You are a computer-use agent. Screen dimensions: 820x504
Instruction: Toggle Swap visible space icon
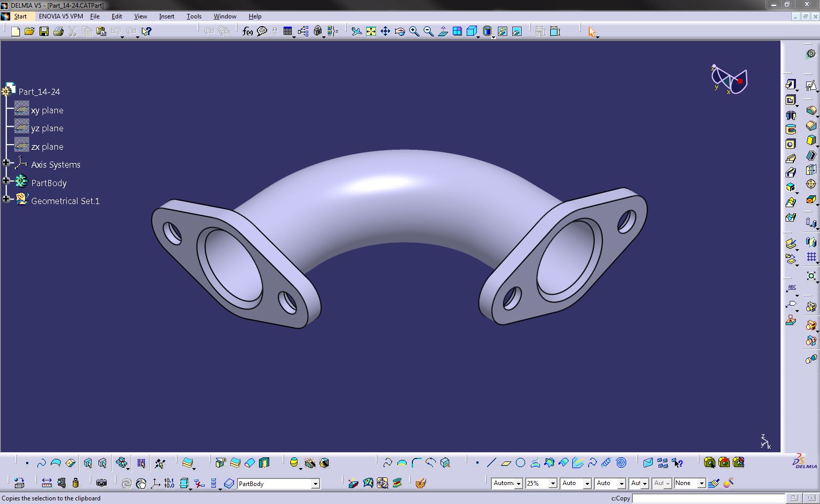(x=517, y=32)
